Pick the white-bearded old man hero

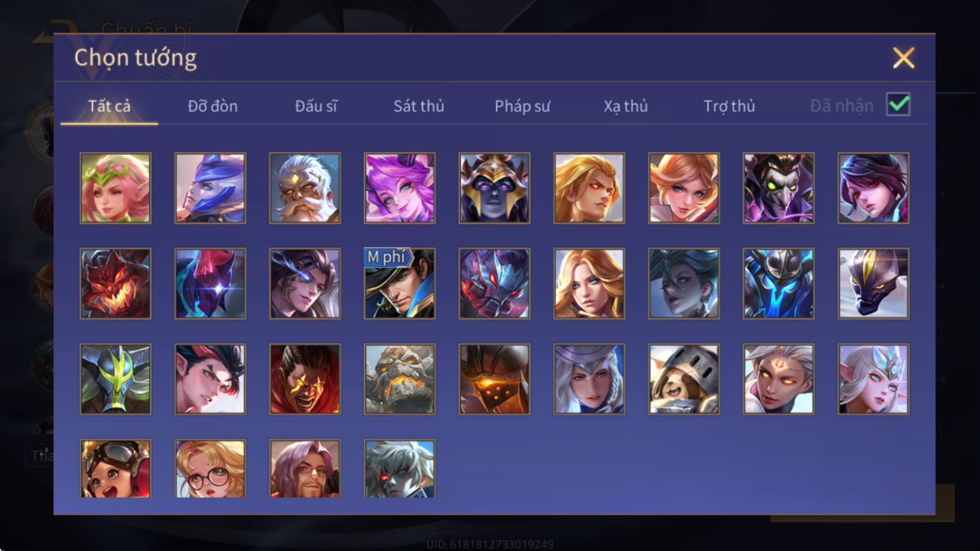(305, 188)
